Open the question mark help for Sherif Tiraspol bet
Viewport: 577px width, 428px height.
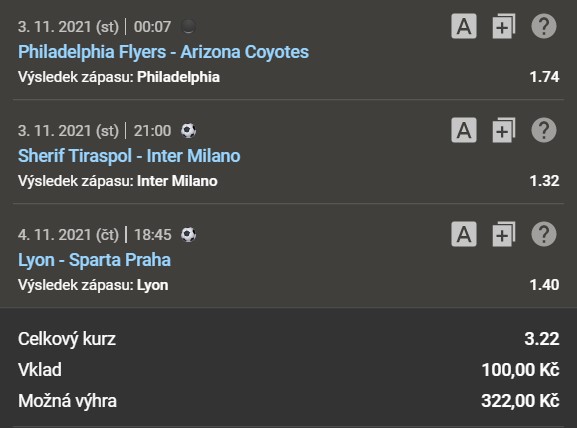544,130
